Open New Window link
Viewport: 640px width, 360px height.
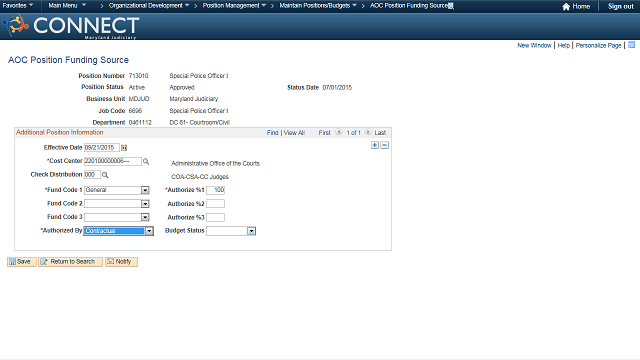[x=534, y=45]
